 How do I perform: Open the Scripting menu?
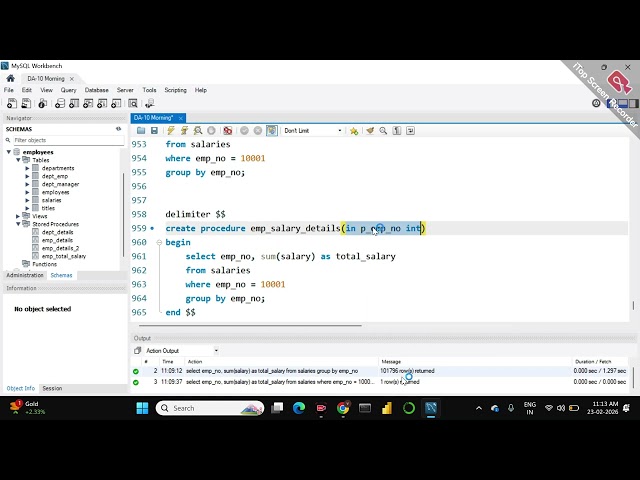[176, 90]
